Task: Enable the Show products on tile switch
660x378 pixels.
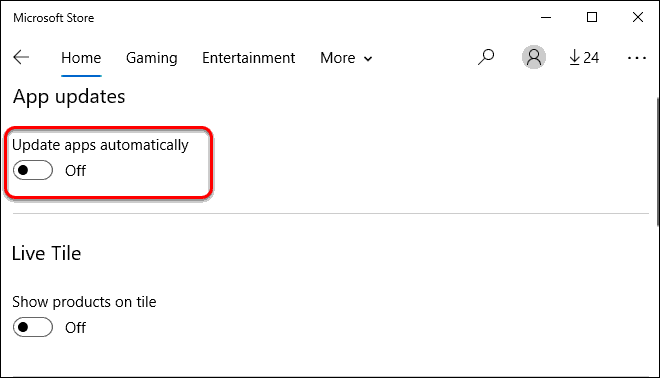Action: [33, 327]
